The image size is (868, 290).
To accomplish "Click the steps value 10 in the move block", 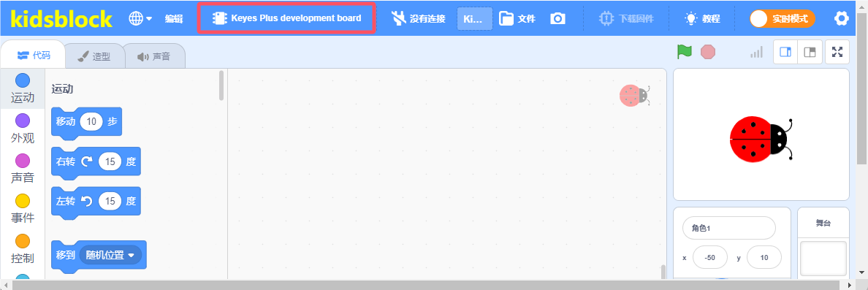I will coord(91,122).
